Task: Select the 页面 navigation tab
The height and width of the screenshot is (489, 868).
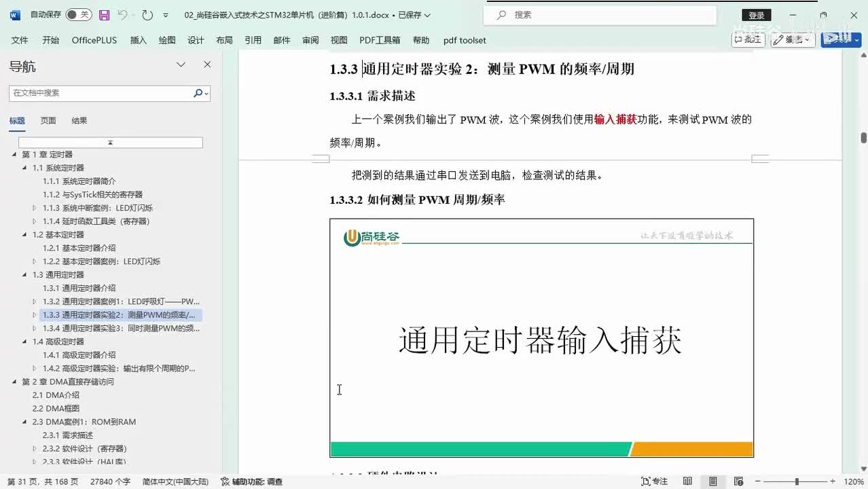Action: [x=48, y=121]
